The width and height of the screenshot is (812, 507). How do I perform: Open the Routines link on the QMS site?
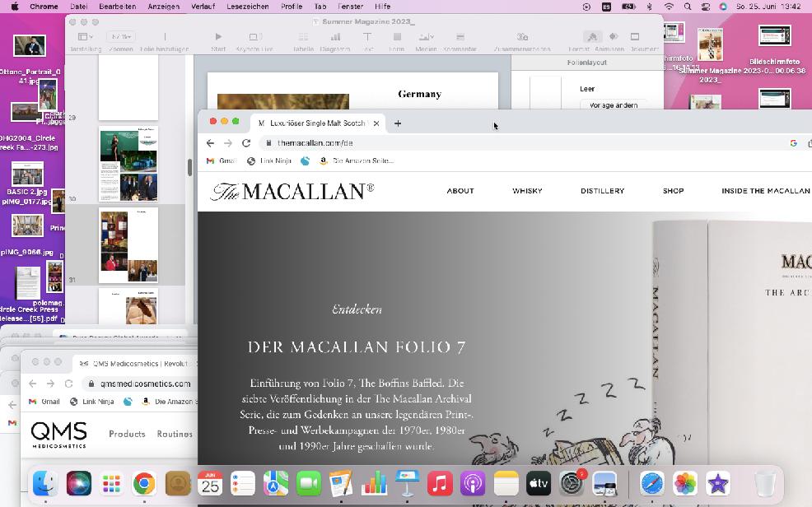[175, 434]
